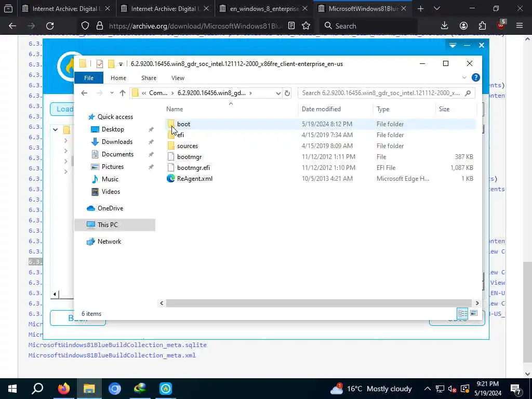This screenshot has height=399, width=532.
Task: Open the sources folder icon
Action: (x=171, y=146)
